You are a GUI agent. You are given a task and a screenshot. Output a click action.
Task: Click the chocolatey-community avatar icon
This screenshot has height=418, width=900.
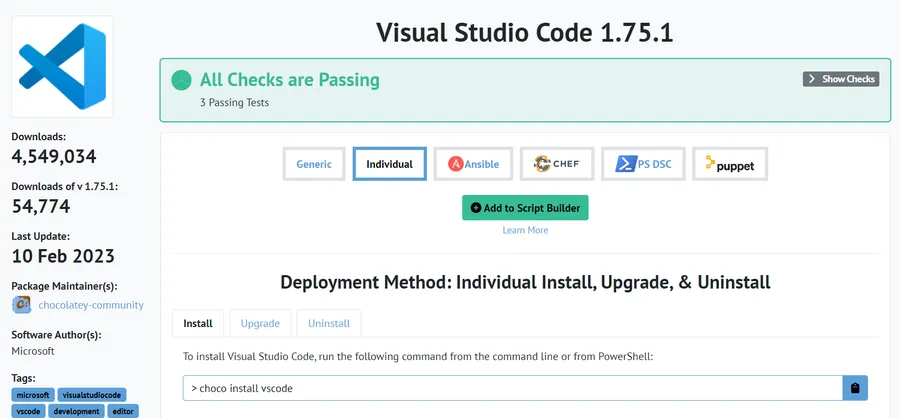click(x=21, y=305)
